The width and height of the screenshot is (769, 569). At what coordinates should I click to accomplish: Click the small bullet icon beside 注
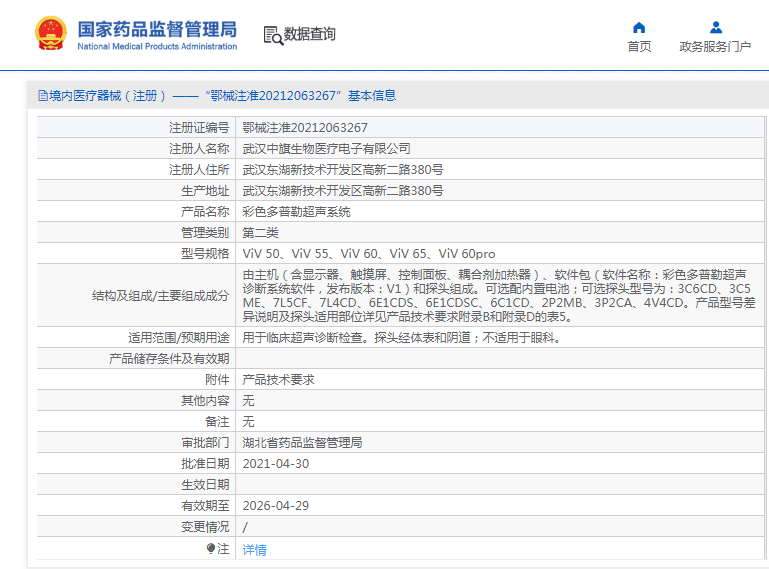[211, 549]
